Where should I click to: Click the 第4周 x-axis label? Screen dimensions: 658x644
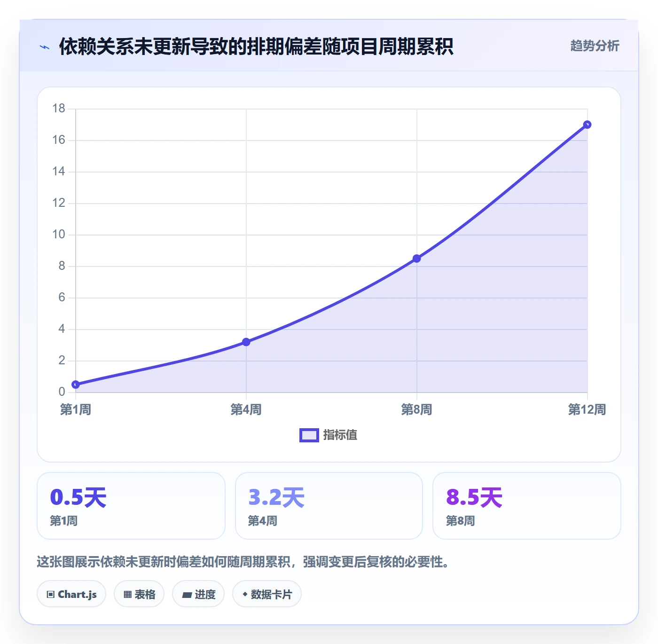click(x=246, y=410)
